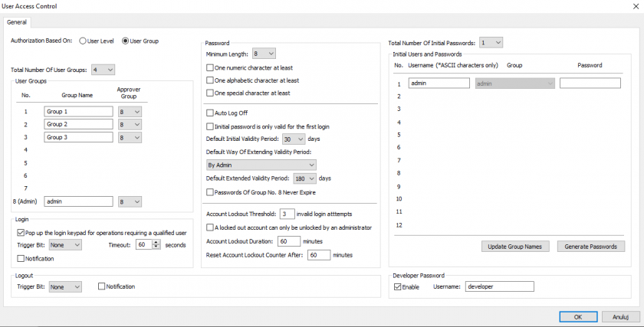Open the Minimum Length dropdown
This screenshot has height=327, width=644.
pyautogui.click(x=264, y=54)
